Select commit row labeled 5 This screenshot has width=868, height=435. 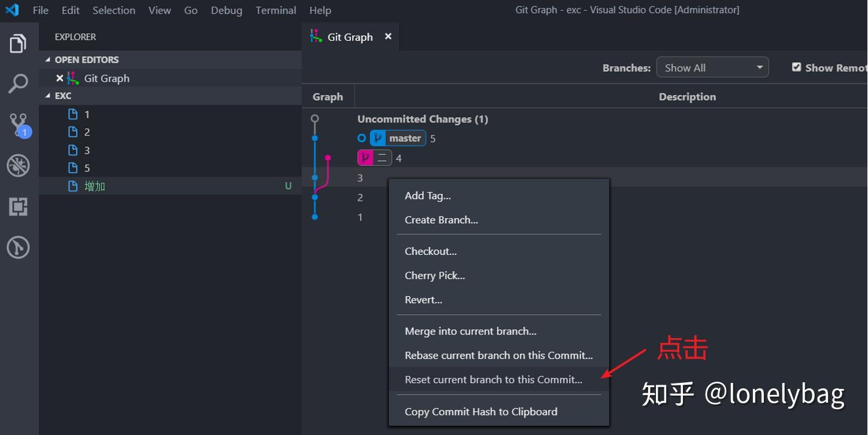point(585,138)
